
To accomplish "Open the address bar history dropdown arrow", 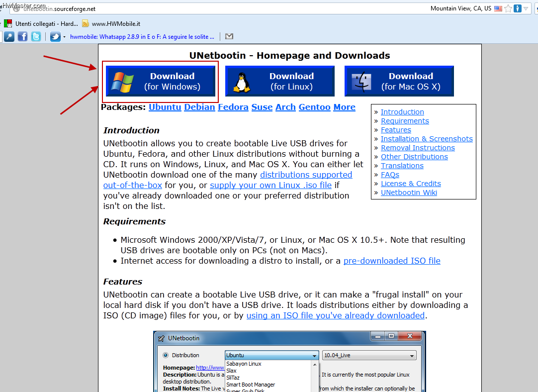I will pyautogui.click(x=526, y=8).
